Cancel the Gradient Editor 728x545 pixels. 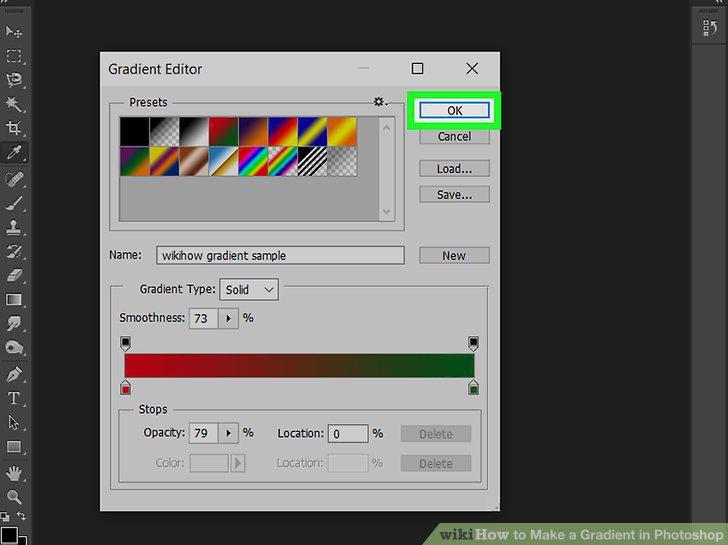coord(454,136)
